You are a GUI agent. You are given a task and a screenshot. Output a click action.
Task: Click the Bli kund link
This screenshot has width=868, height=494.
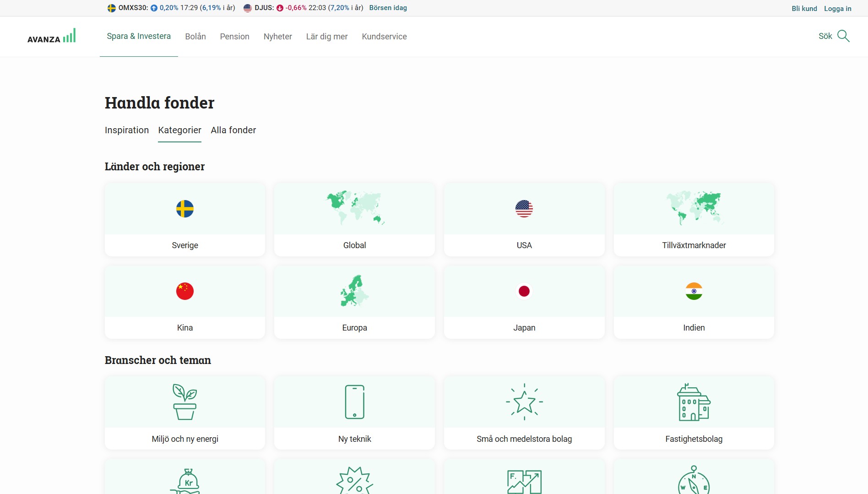coord(804,9)
